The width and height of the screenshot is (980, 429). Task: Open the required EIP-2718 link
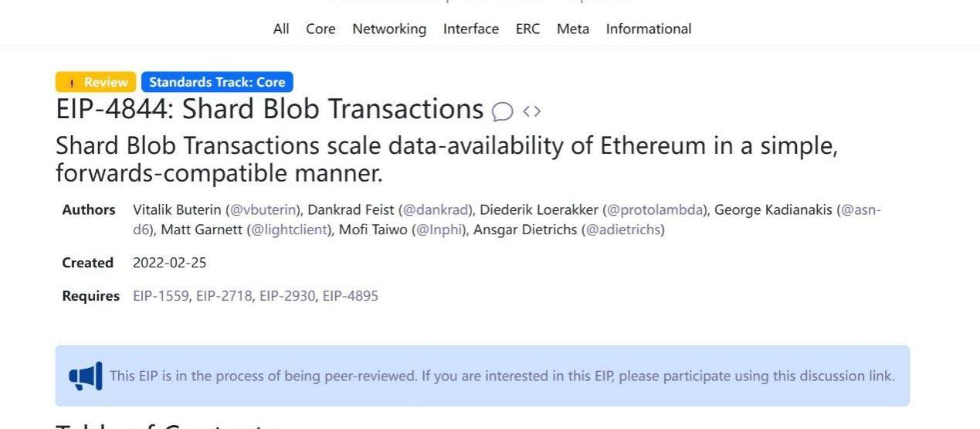coord(224,296)
